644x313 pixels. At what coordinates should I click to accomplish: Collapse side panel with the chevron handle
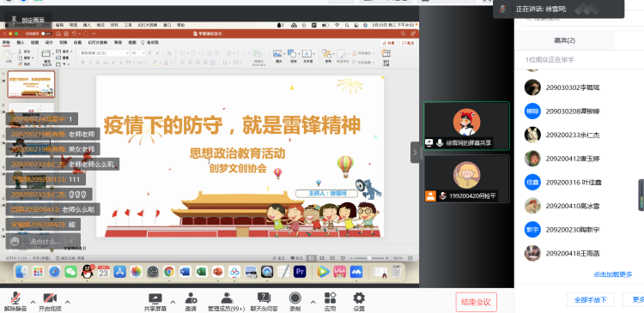415,153
